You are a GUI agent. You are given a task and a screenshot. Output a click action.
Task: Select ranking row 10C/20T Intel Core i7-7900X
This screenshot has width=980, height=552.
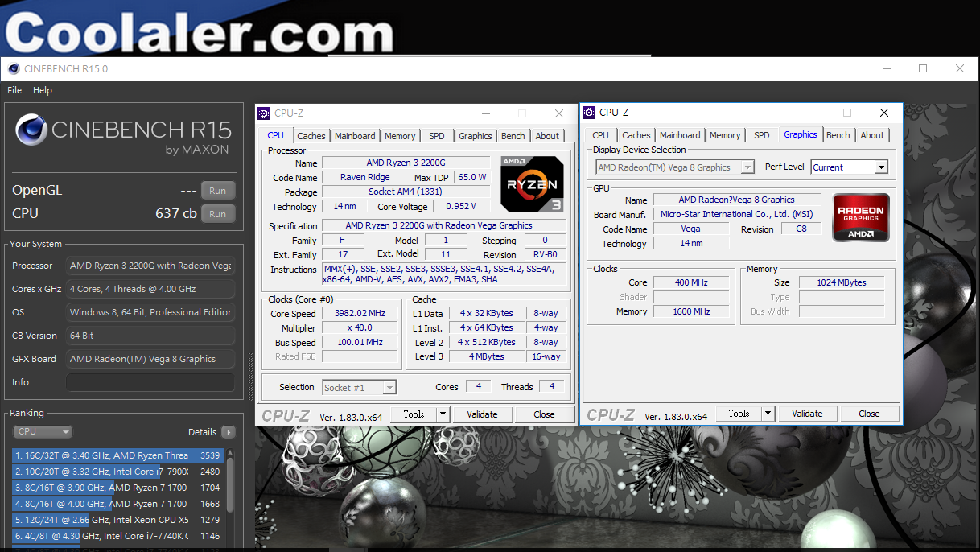(118, 472)
